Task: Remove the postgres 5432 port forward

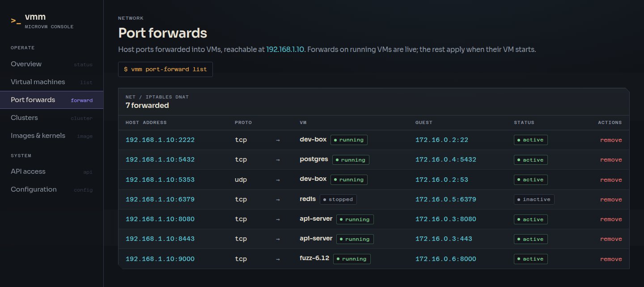Action: tap(611, 160)
